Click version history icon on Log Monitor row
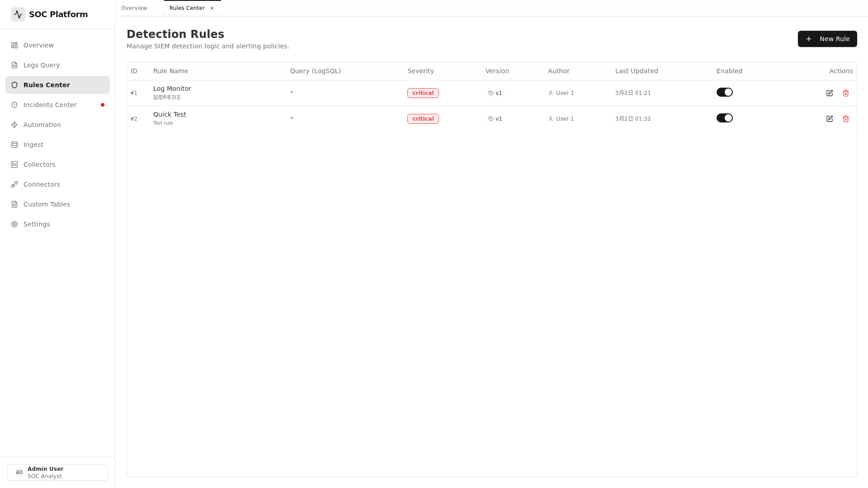The width and height of the screenshot is (868, 488). 491,93
